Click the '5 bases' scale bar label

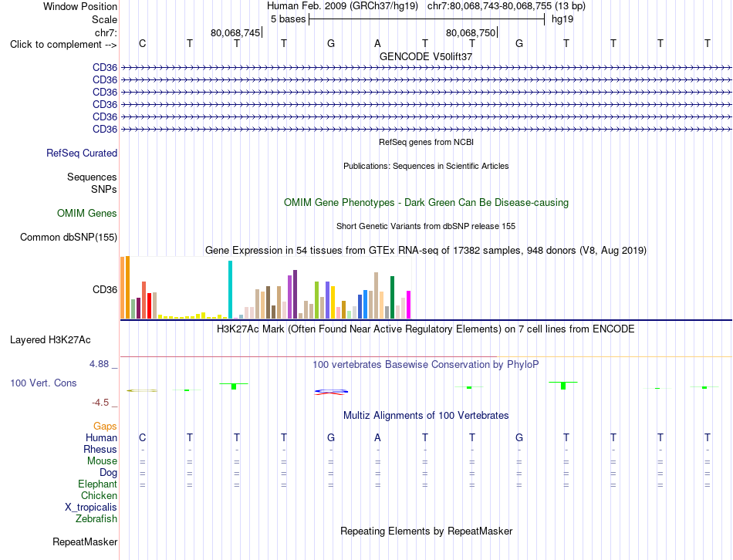[x=288, y=19]
